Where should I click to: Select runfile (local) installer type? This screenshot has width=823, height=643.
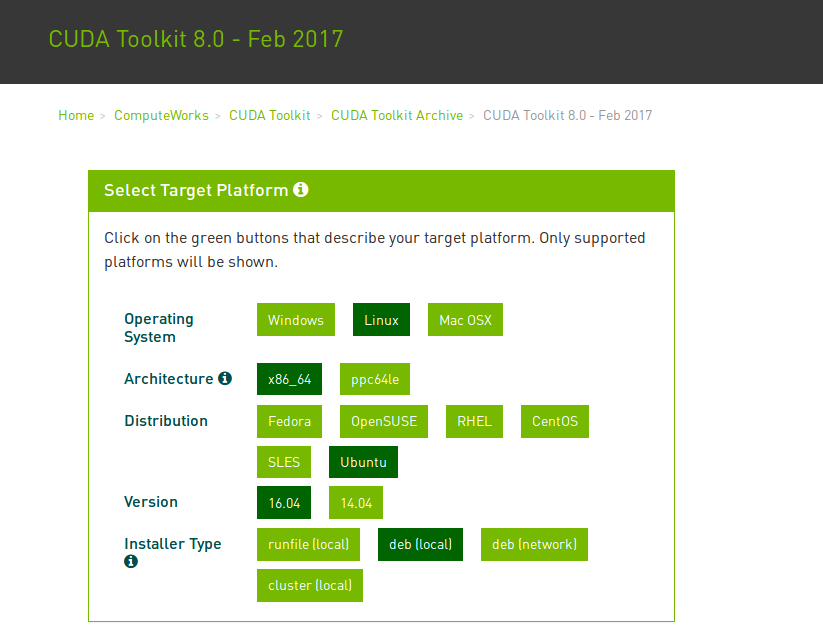(x=309, y=545)
